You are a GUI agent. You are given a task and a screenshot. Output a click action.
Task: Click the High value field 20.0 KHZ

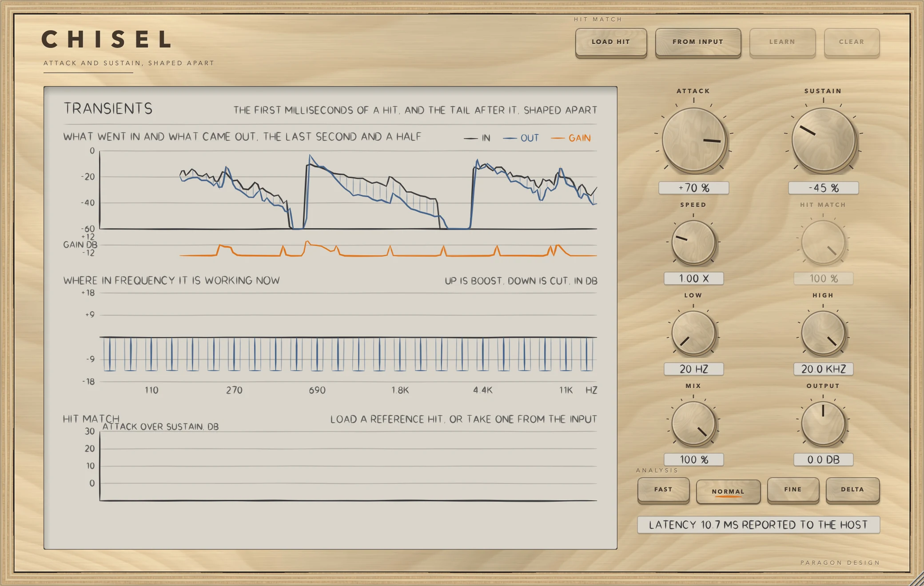pyautogui.click(x=823, y=369)
